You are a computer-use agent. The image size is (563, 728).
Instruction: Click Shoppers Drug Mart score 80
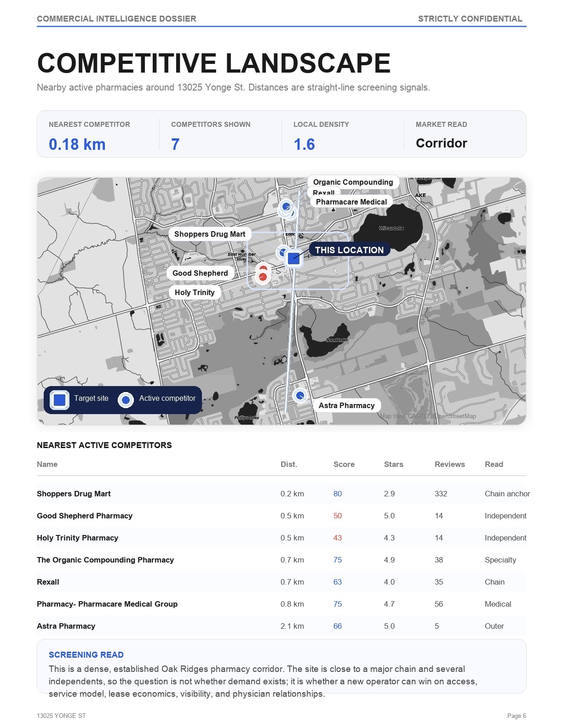(338, 494)
